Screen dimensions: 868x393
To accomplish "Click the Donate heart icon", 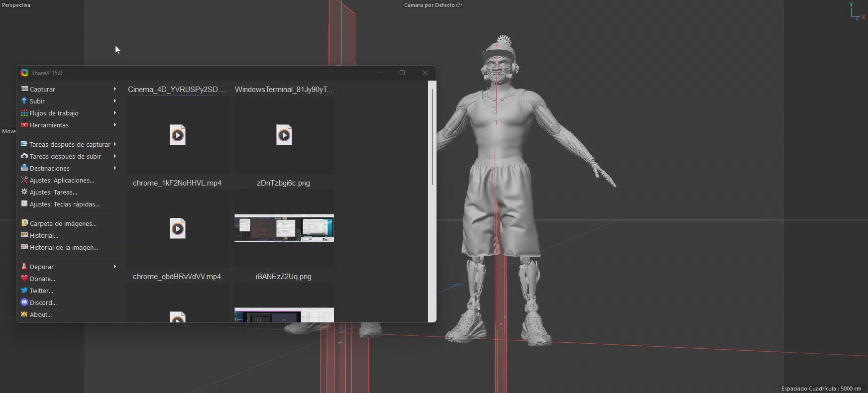I will (x=24, y=279).
